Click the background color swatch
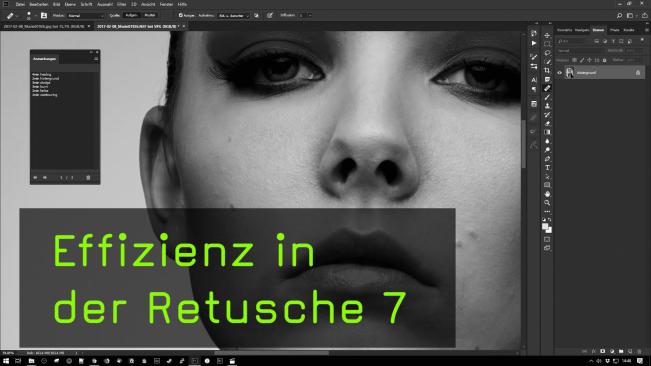651x366 pixels. click(x=549, y=229)
